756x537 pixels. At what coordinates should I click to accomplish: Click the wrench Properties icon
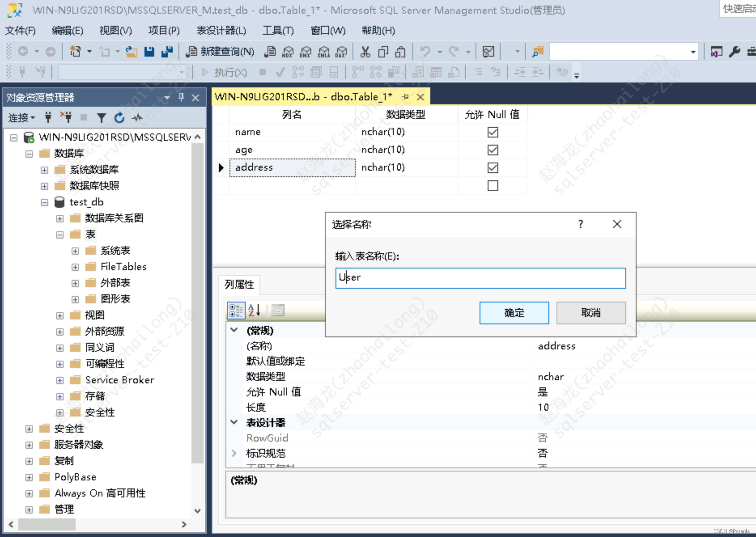pos(734,51)
